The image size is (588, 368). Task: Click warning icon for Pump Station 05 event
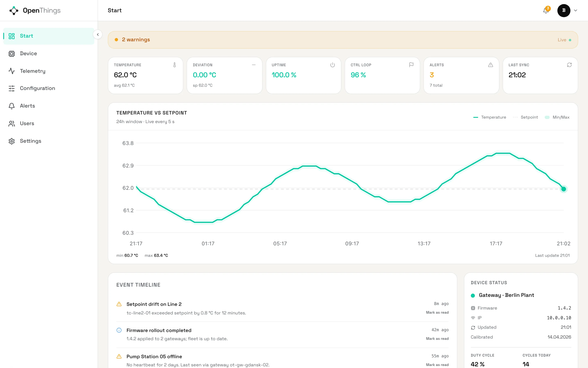119,357
